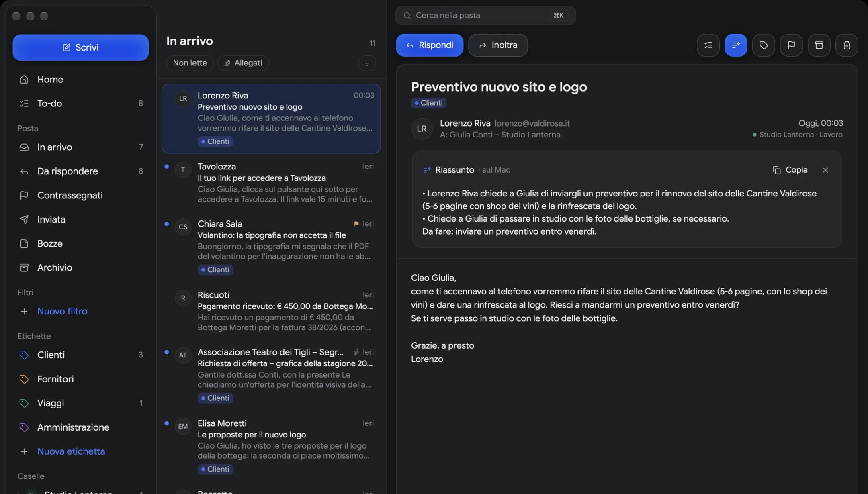
Task: Toggle the Allegati filter chip
Action: click(x=243, y=63)
